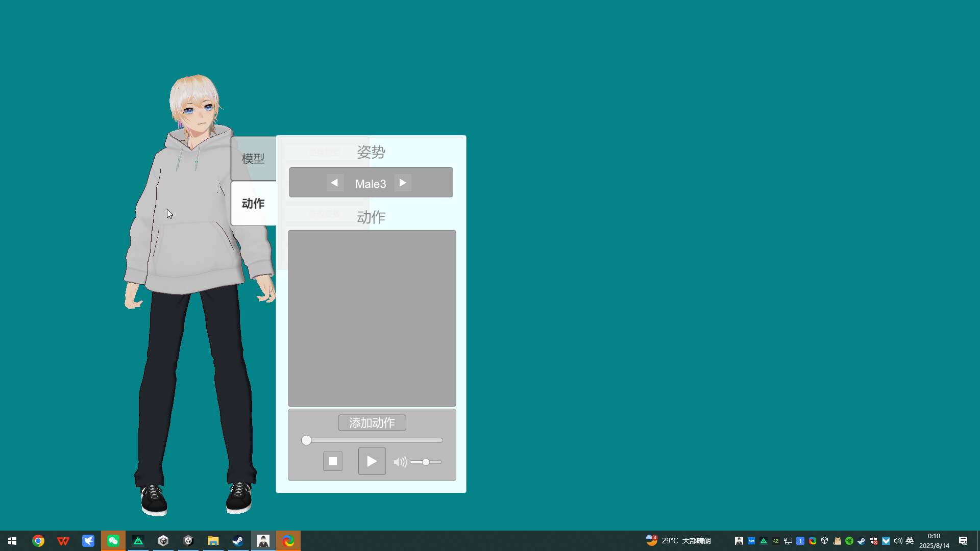Viewport: 980px width, 551px height.
Task: Click right arrow to switch from Male3 pose
Action: [403, 182]
